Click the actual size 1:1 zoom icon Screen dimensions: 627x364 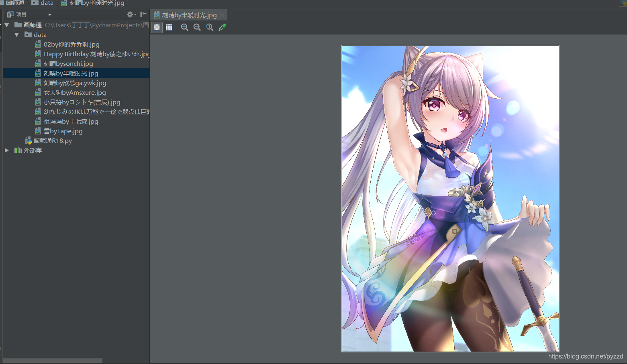[210, 27]
